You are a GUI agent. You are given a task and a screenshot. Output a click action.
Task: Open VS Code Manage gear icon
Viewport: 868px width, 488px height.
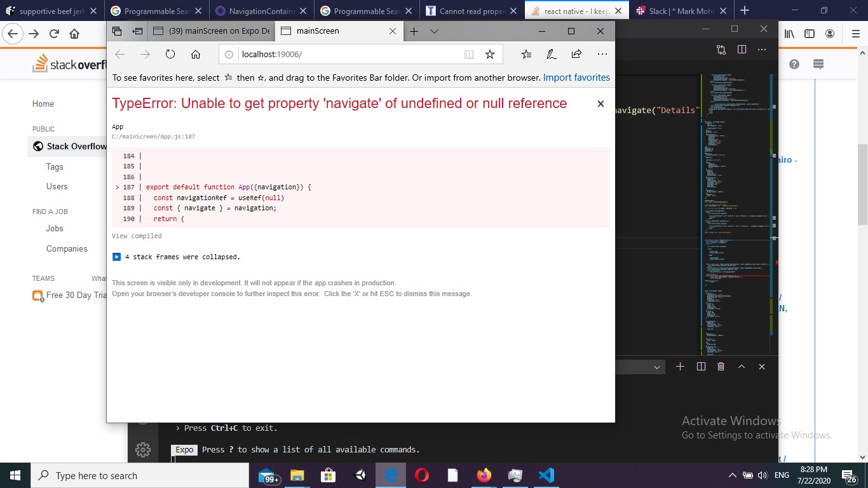pyautogui.click(x=143, y=450)
